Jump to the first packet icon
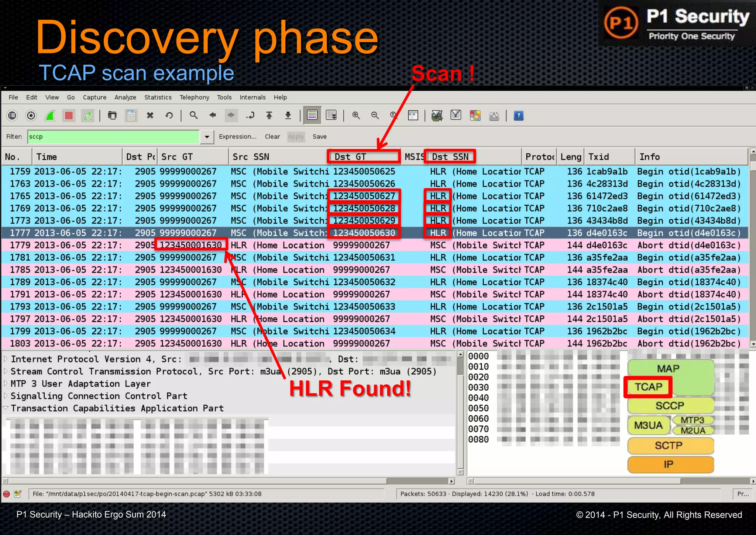 pyautogui.click(x=269, y=116)
